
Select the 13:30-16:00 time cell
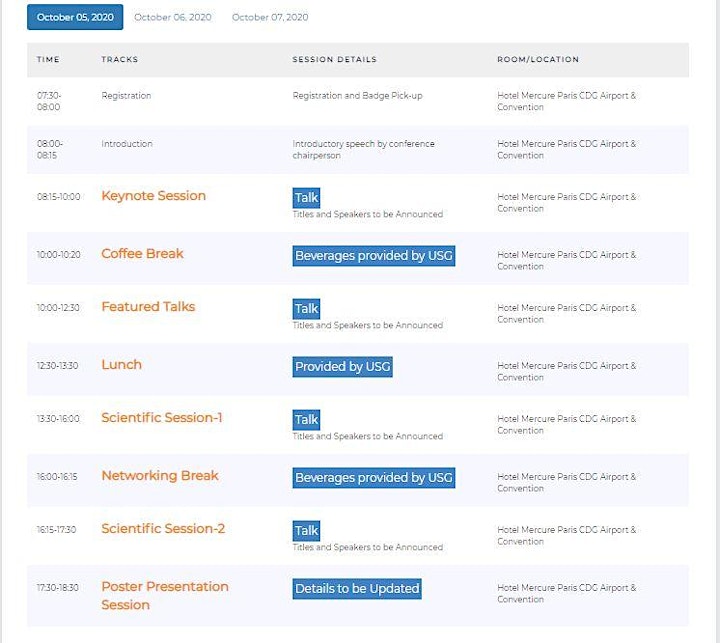tap(58, 419)
